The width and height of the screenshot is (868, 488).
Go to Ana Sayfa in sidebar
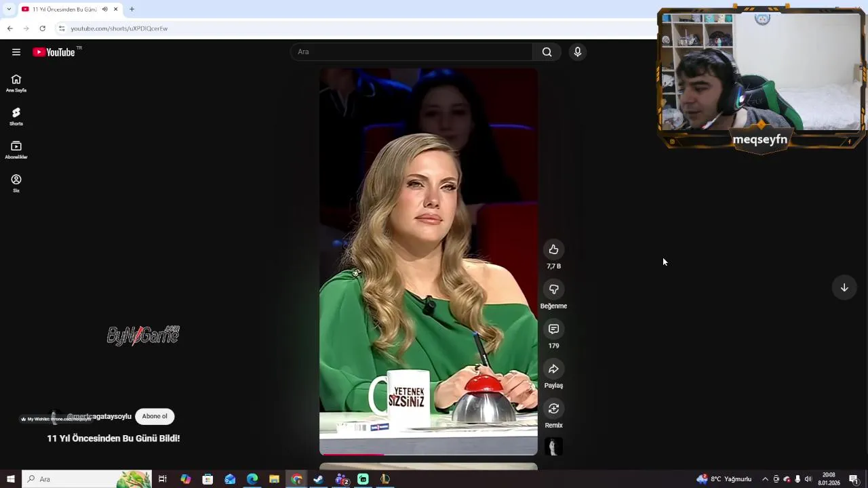pos(16,83)
